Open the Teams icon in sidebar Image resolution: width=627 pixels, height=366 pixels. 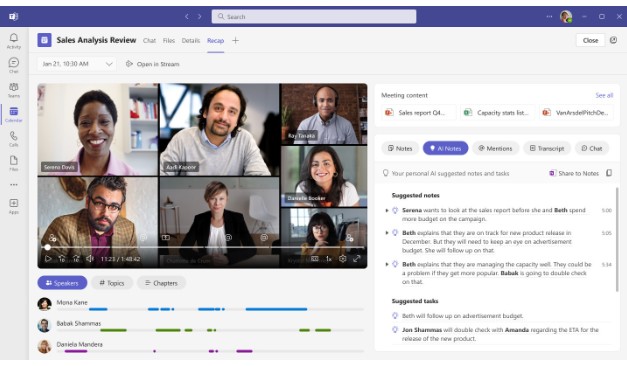[14, 90]
